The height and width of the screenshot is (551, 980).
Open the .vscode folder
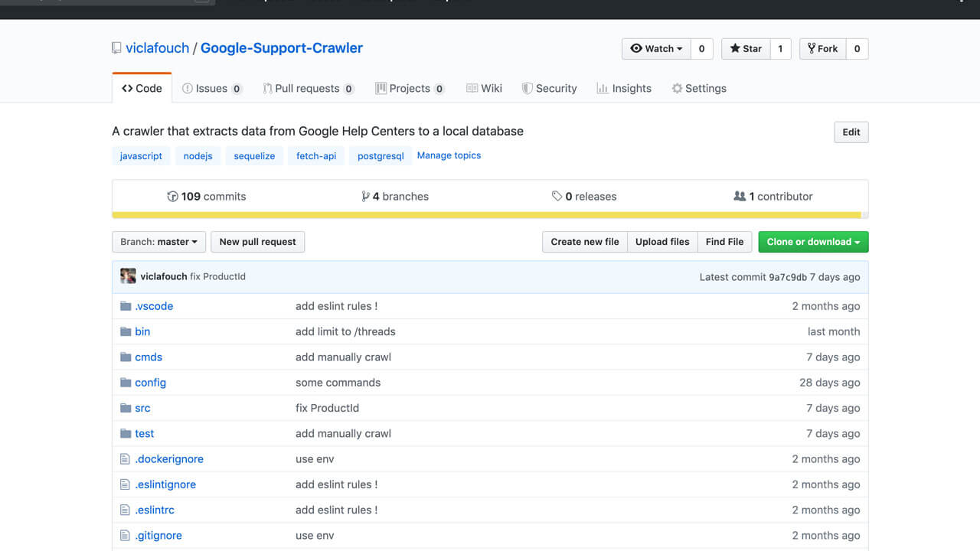(154, 306)
